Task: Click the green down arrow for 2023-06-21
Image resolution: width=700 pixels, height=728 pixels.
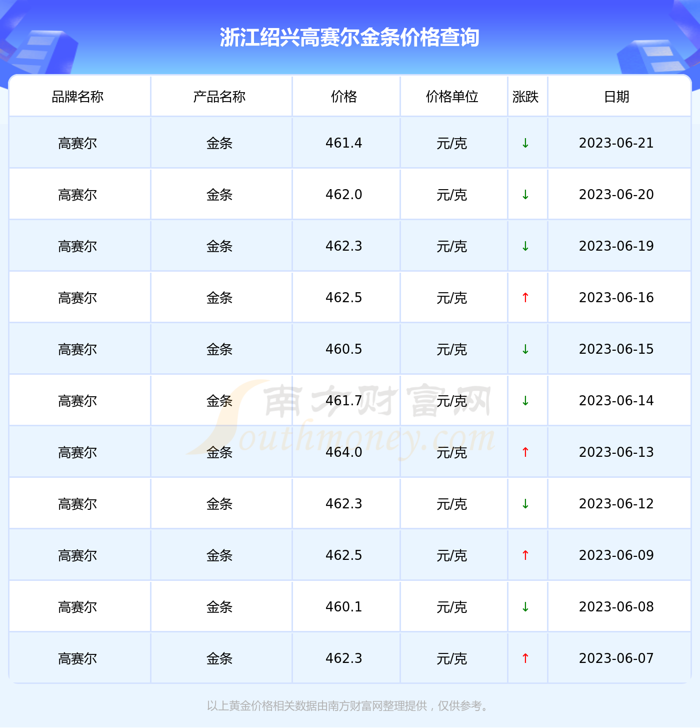Action: point(525,143)
